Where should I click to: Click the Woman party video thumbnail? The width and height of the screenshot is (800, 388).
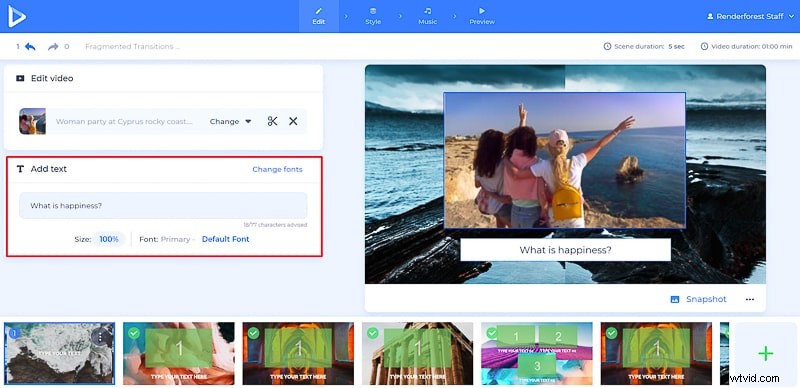tap(33, 122)
